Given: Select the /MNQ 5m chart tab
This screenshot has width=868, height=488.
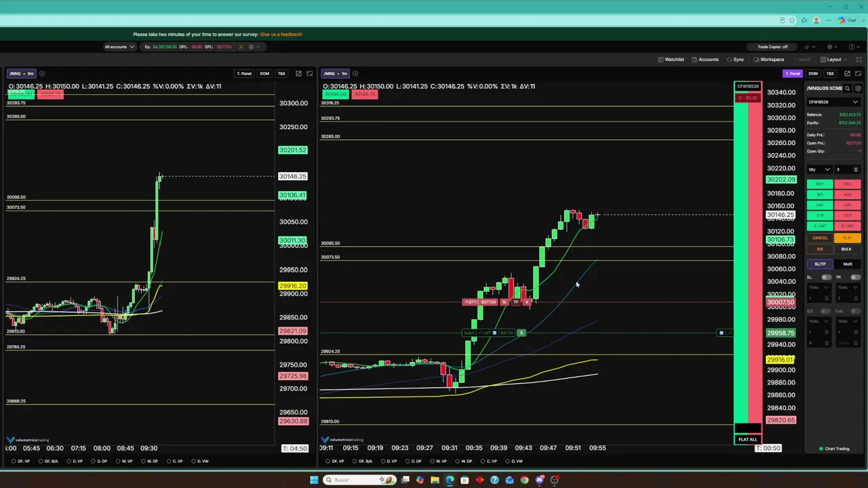Looking at the screenshot, I should [22, 73].
